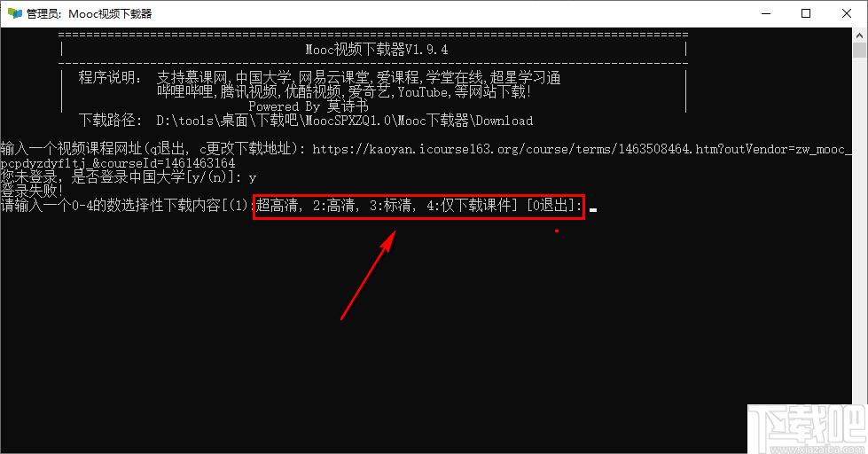Click the vertical scrollbar thumb
The height and width of the screenshot is (454, 868).
pos(859,51)
